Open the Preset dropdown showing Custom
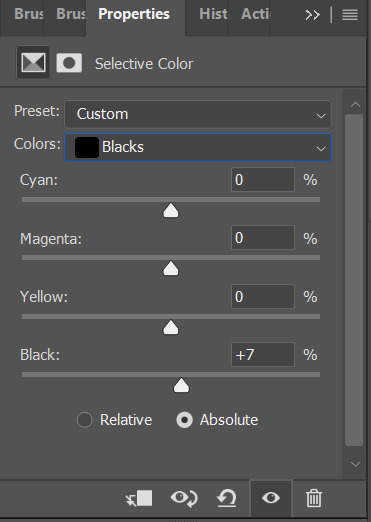371x522 pixels. pos(198,114)
